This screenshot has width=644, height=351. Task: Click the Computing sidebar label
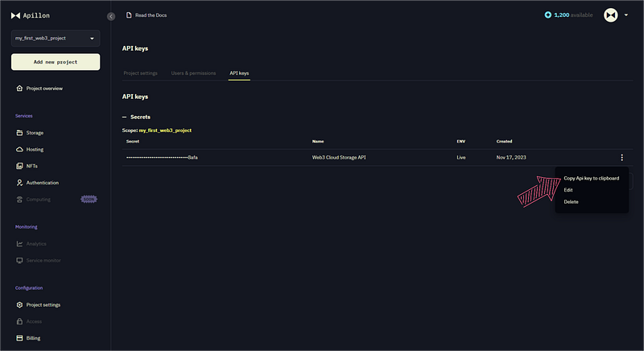point(38,200)
